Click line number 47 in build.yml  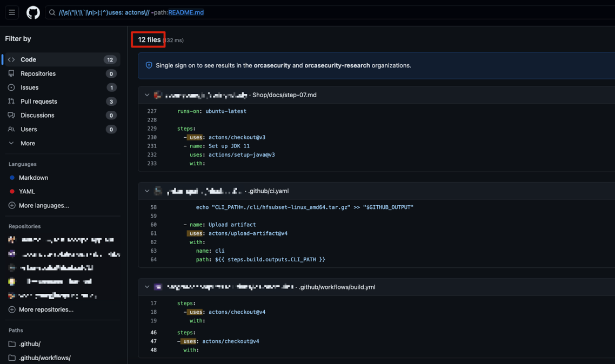coord(153,341)
